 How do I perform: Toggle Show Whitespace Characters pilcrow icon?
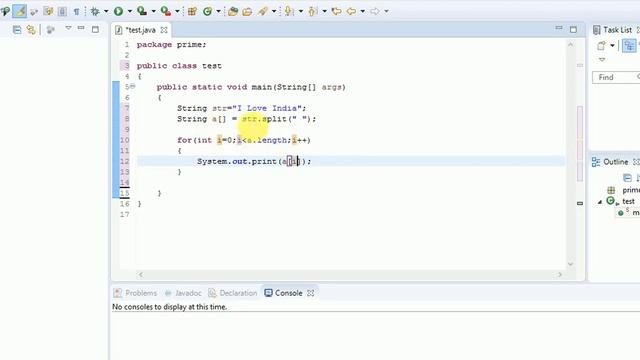tap(76, 11)
